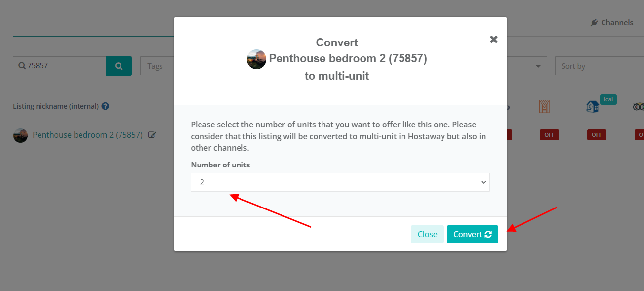Click the Convert button with the refresh icon
This screenshot has height=291, width=644.
coord(473,234)
